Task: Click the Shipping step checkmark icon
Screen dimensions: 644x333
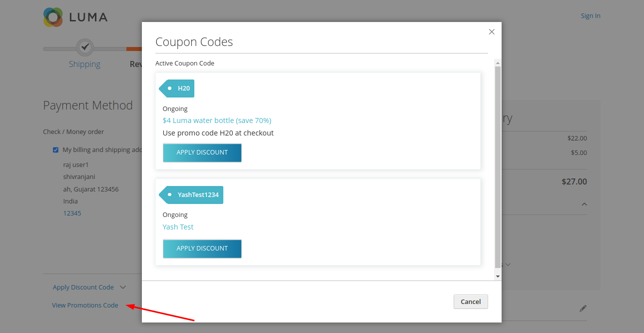Action: [85, 47]
